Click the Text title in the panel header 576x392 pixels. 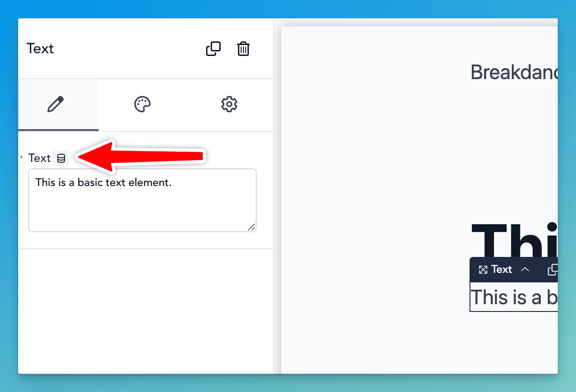pyautogui.click(x=40, y=49)
